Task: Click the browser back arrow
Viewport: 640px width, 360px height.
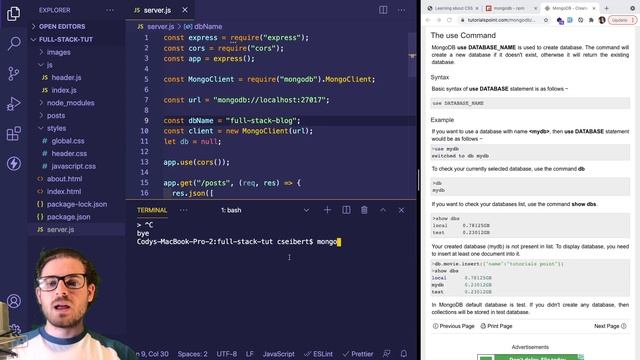Action: tap(428, 20)
